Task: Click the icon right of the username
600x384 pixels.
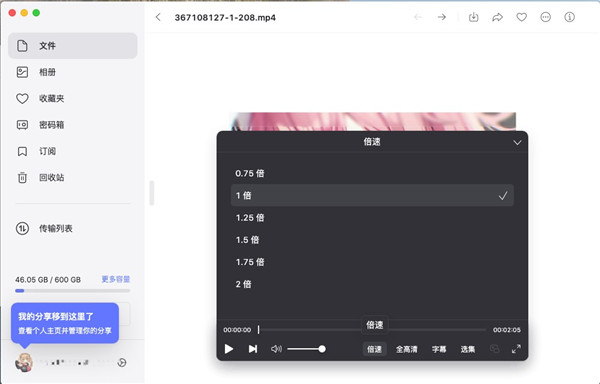Action: click(122, 362)
